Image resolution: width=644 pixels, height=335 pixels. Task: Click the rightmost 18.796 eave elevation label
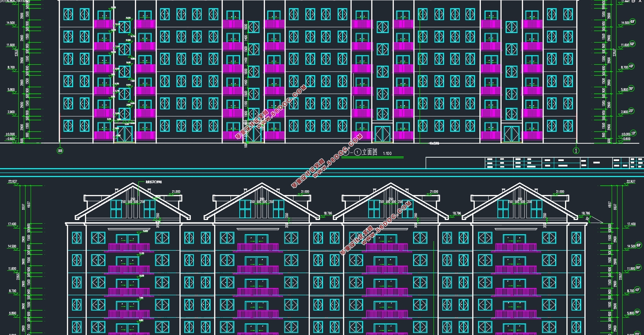(586, 213)
